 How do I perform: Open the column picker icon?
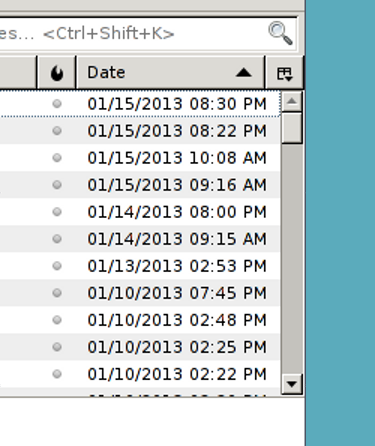[284, 73]
